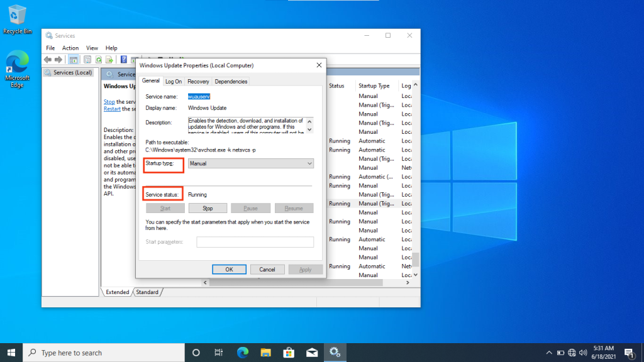The image size is (644, 362).
Task: Open the Recycle Bin desktop icon
Action: tap(17, 19)
